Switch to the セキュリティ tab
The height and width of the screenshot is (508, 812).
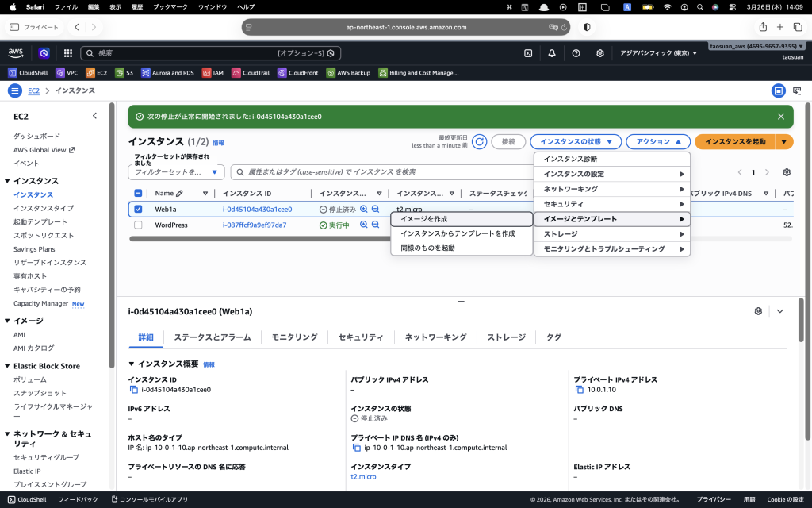click(x=361, y=337)
